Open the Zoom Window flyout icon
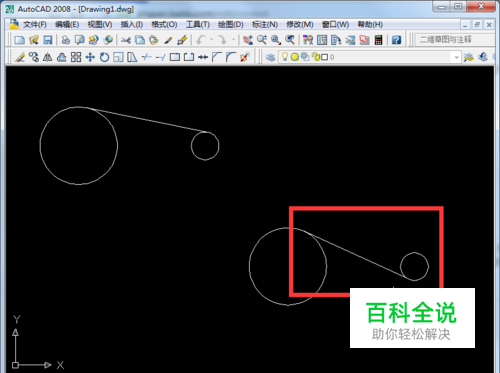 (276, 40)
